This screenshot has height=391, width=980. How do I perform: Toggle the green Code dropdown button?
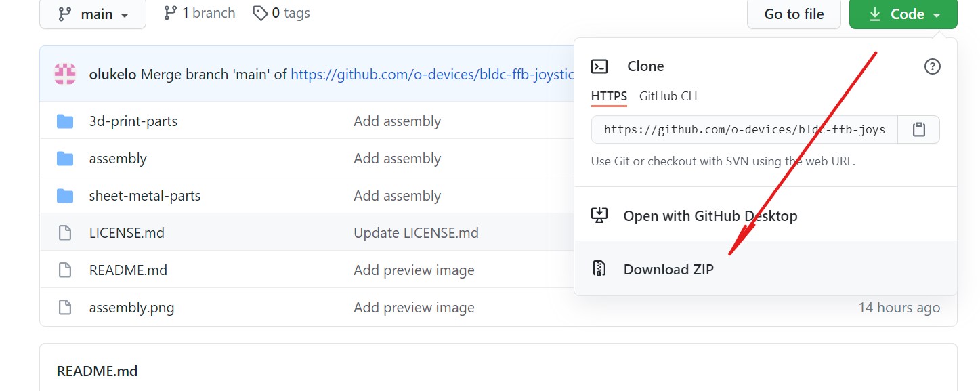click(903, 14)
